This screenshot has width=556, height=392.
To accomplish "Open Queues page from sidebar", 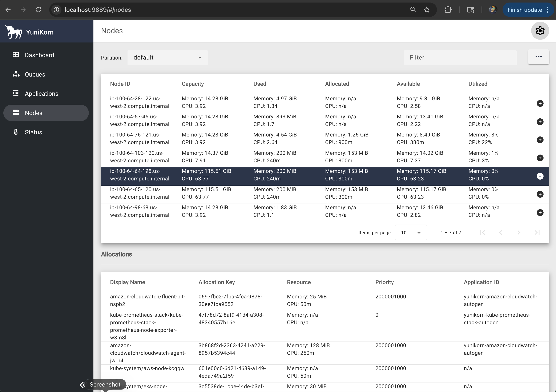I will pyautogui.click(x=35, y=74).
